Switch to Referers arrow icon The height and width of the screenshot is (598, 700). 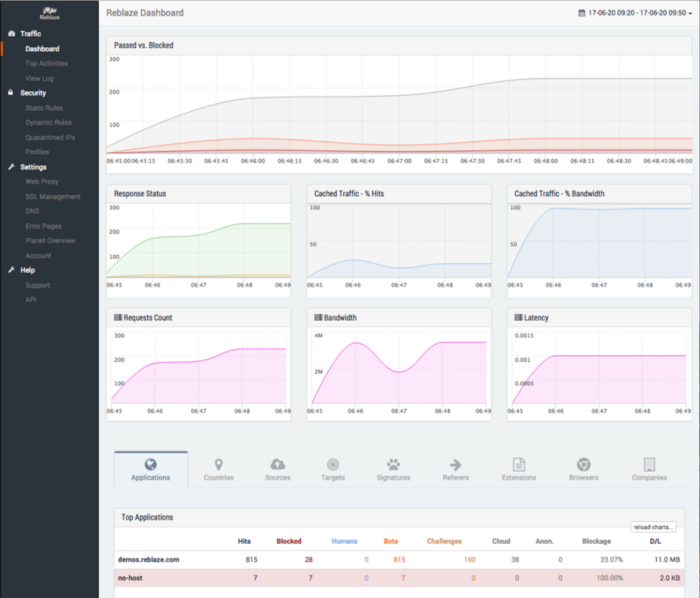[456, 465]
